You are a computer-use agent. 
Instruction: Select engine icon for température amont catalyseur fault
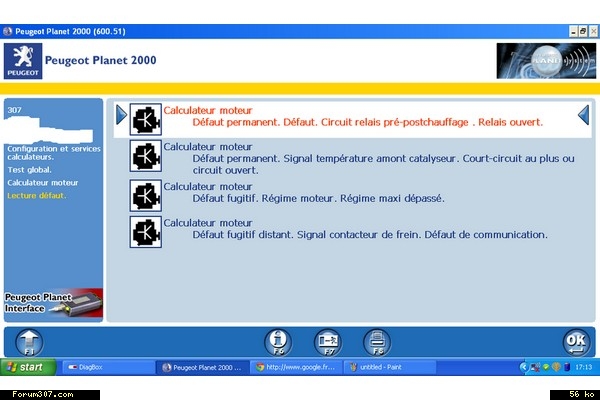point(145,155)
